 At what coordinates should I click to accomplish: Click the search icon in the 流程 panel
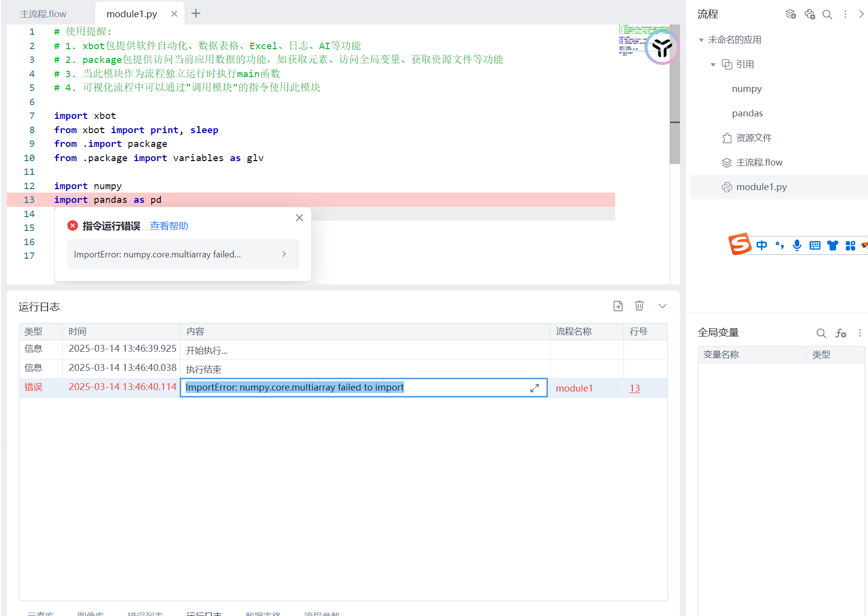(827, 15)
